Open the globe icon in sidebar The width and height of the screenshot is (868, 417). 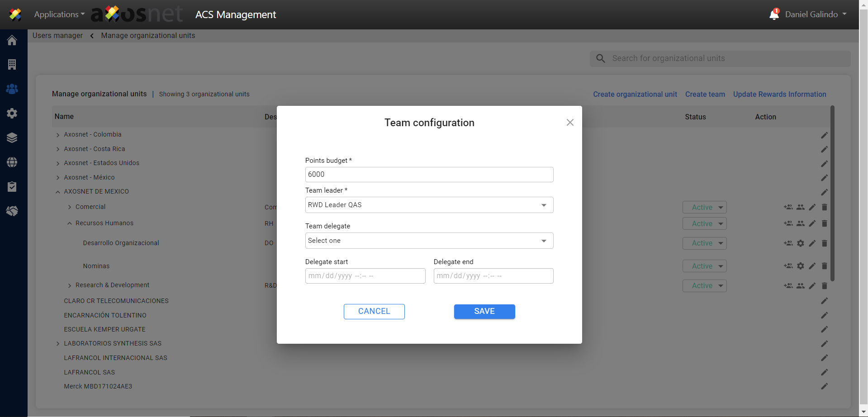point(12,162)
